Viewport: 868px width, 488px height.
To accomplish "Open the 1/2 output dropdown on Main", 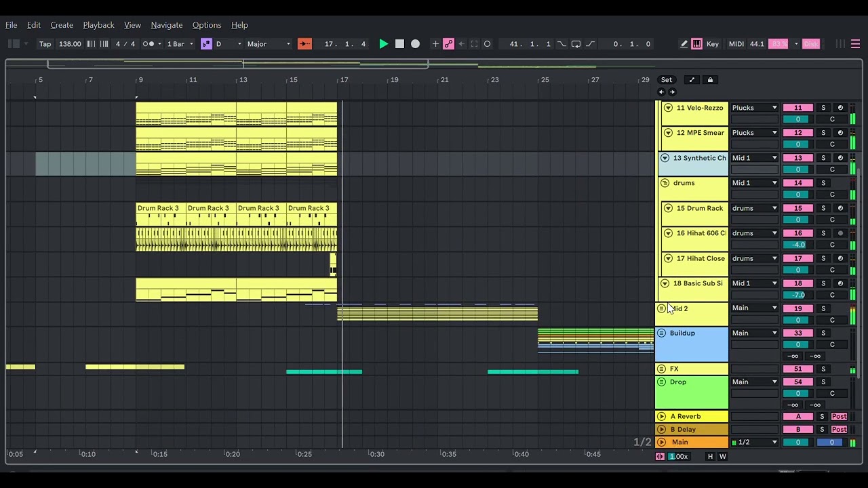I will 754,442.
